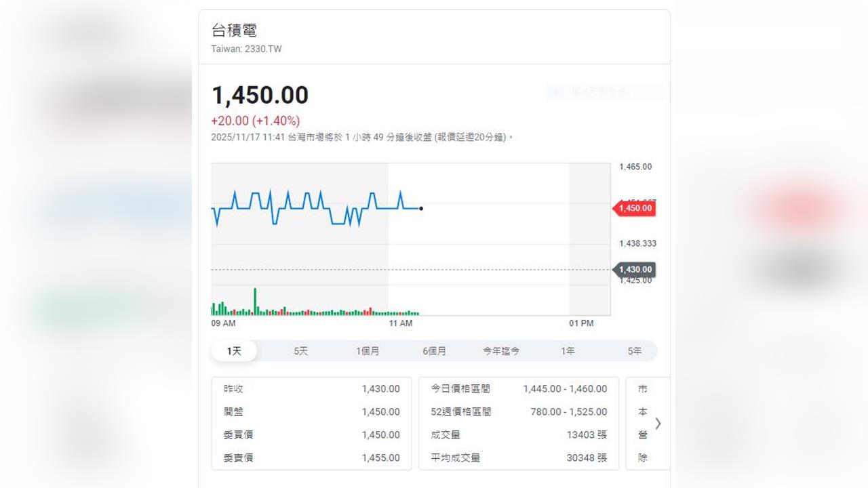Switch to the 5天 chart range
Screen dimensions: 868x488
(x=300, y=351)
